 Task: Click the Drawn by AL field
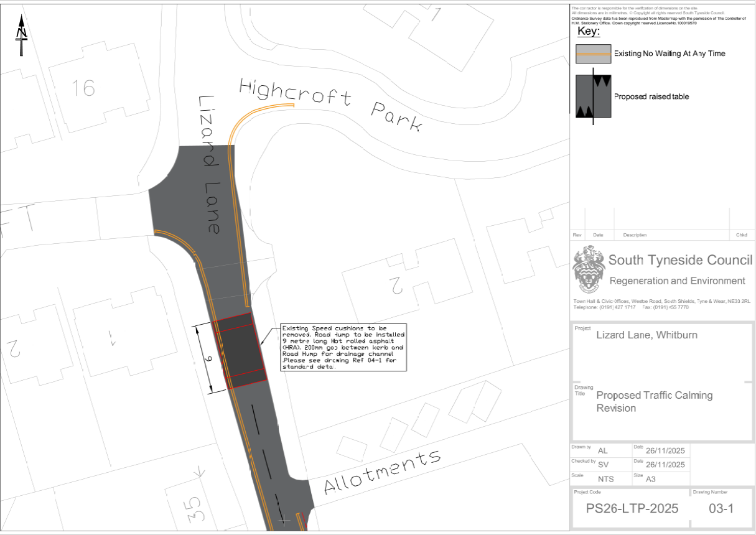coord(602,450)
